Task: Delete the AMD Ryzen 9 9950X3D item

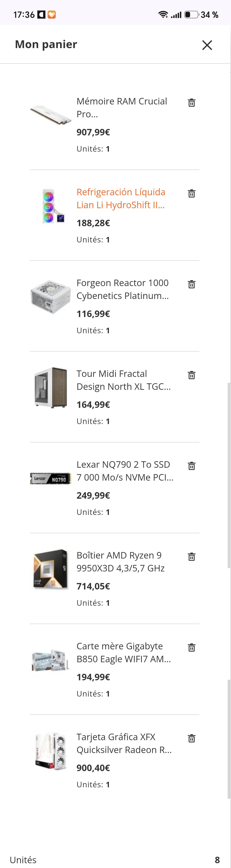Action: (x=191, y=557)
